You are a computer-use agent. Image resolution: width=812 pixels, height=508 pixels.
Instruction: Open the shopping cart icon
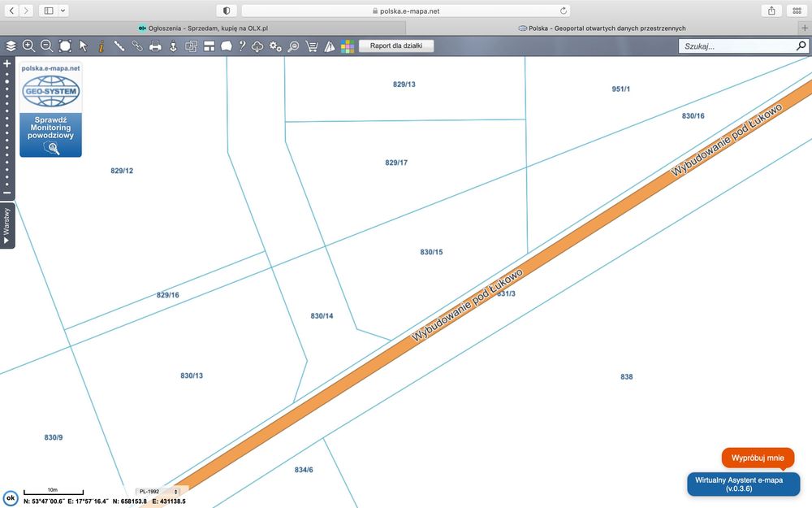[312, 46]
